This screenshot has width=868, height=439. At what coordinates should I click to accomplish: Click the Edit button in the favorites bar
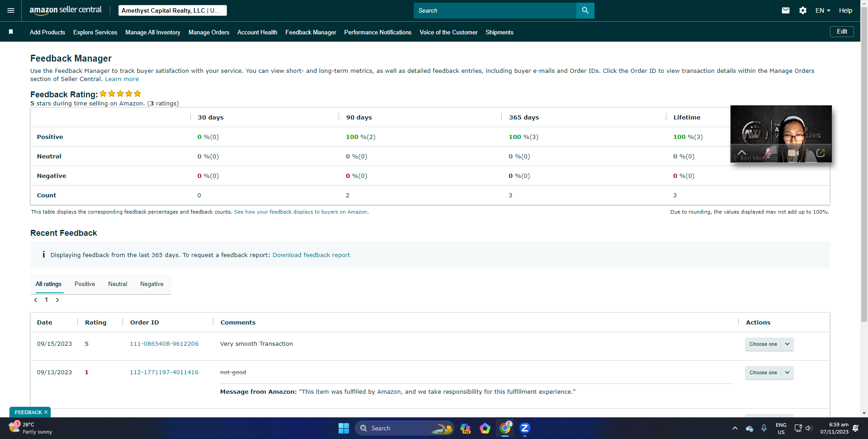pyautogui.click(x=842, y=32)
